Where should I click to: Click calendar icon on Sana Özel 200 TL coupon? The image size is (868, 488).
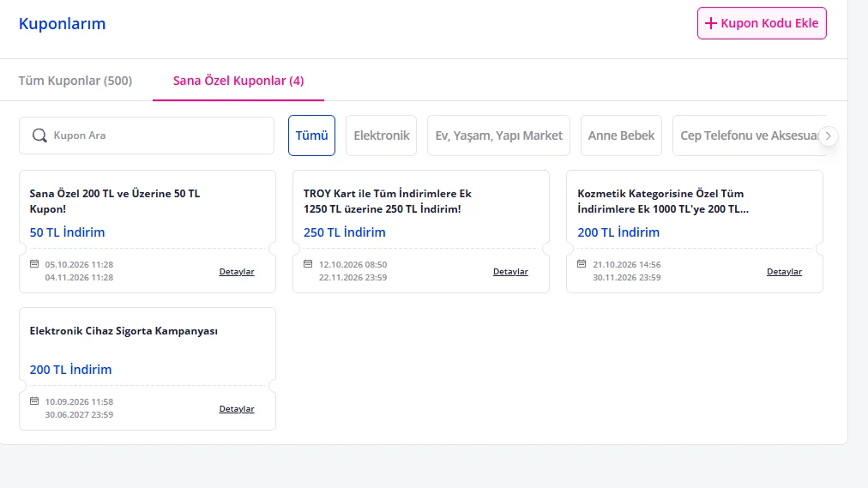34,264
